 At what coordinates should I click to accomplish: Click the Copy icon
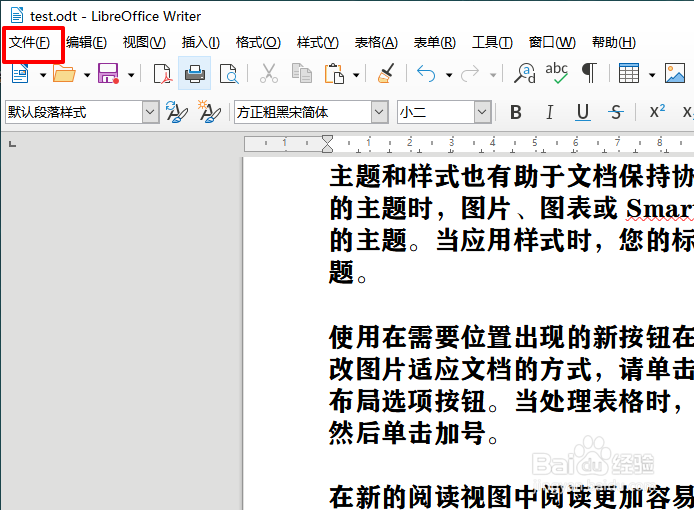click(x=302, y=73)
